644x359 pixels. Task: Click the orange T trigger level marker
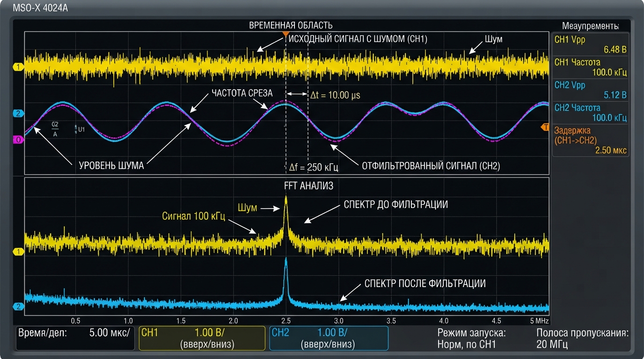(545, 127)
